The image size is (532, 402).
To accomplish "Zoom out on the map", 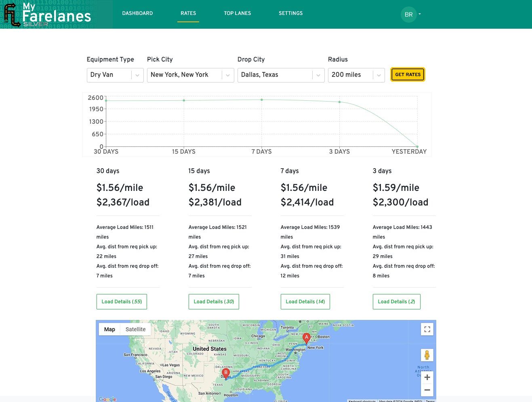I will pyautogui.click(x=427, y=390).
